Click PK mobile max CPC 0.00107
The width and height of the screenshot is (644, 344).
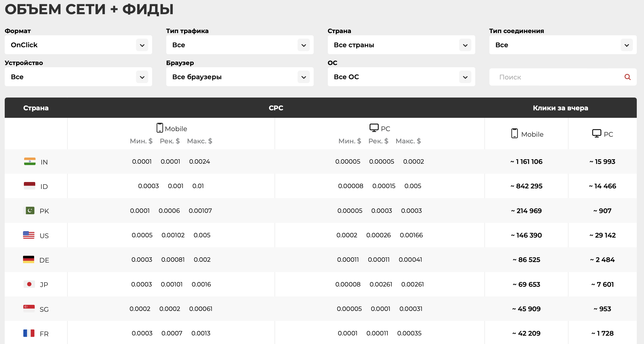(200, 211)
